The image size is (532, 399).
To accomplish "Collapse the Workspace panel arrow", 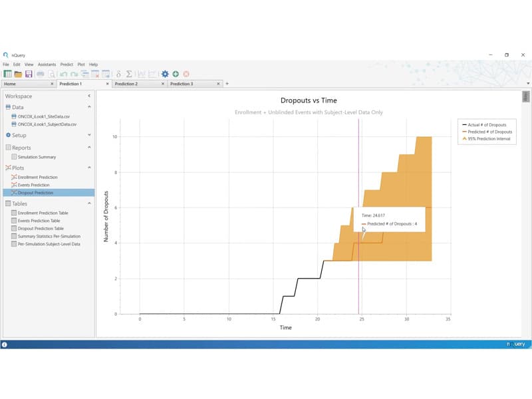I will (89, 96).
